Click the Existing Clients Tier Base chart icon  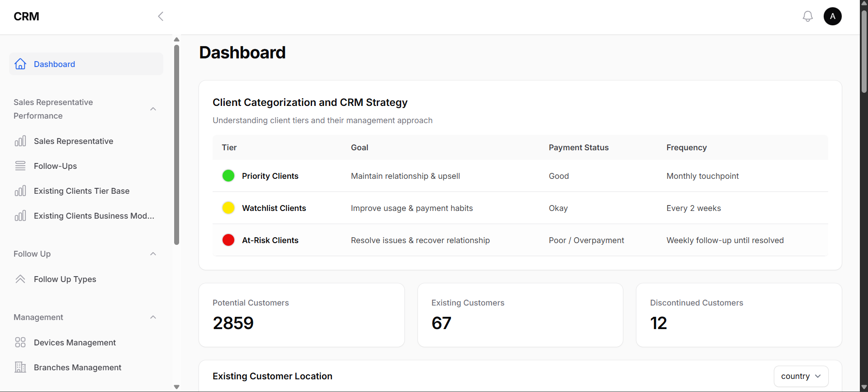point(20,191)
